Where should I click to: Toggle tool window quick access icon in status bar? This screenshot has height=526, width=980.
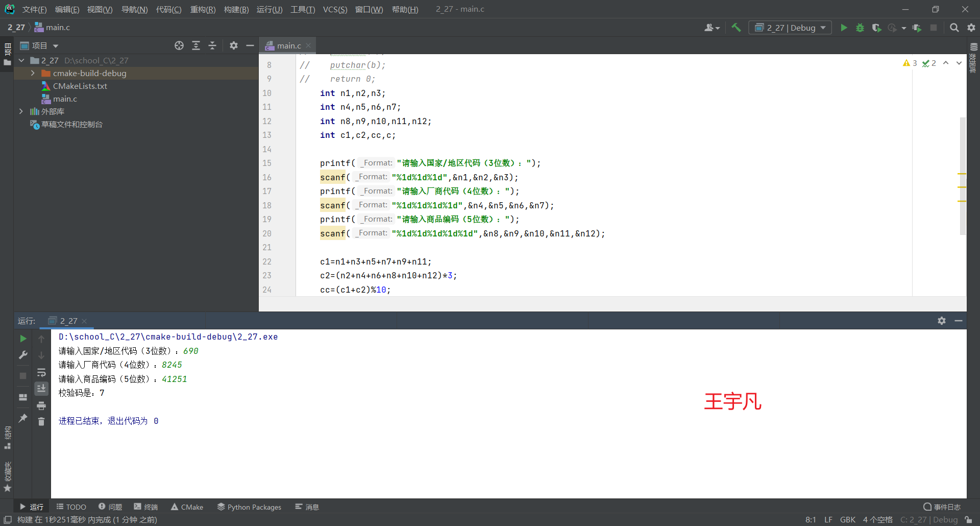pos(8,519)
